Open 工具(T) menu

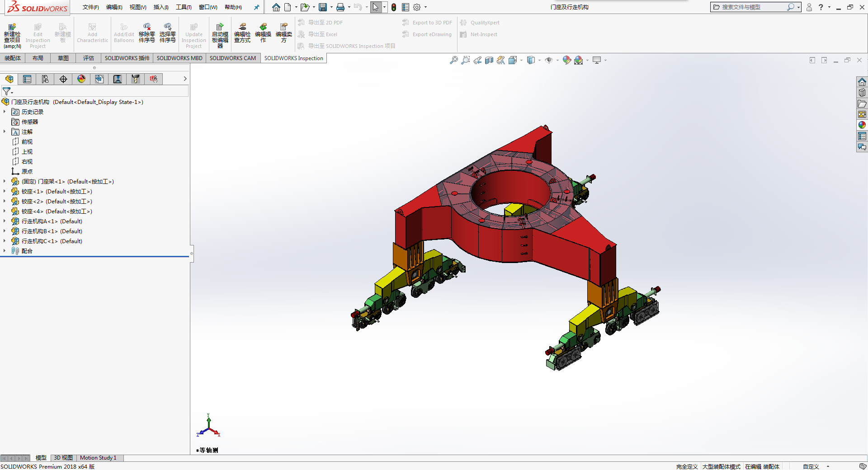pos(184,7)
